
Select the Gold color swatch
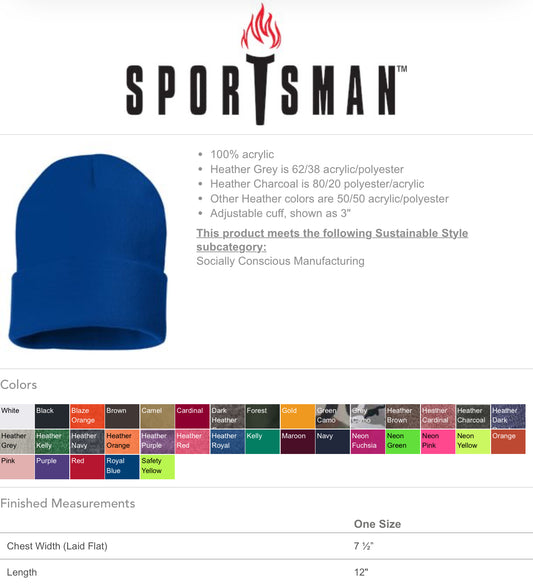coord(297,416)
